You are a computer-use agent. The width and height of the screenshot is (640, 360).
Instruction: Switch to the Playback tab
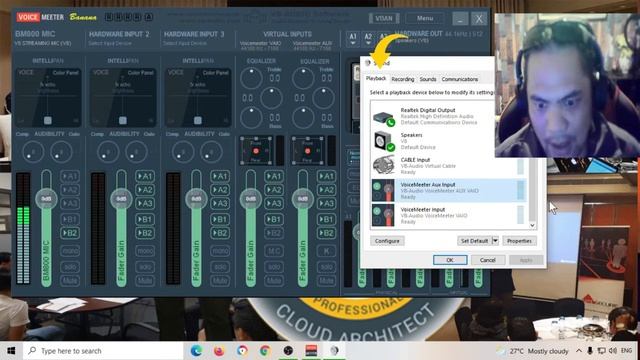(376, 78)
